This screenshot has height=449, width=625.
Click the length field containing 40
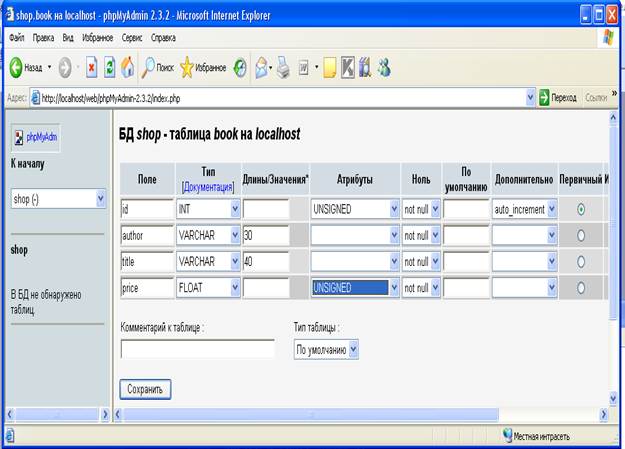pyautogui.click(x=266, y=262)
